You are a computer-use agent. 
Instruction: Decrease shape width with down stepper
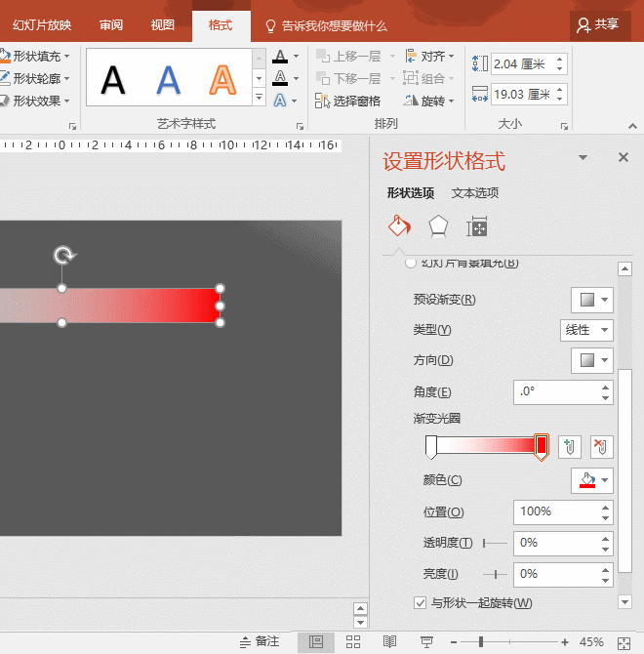560,100
